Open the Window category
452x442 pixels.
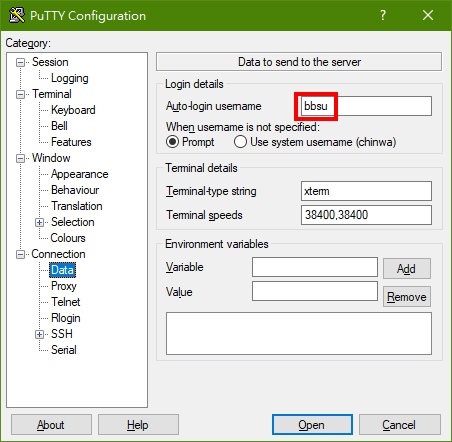(x=51, y=158)
